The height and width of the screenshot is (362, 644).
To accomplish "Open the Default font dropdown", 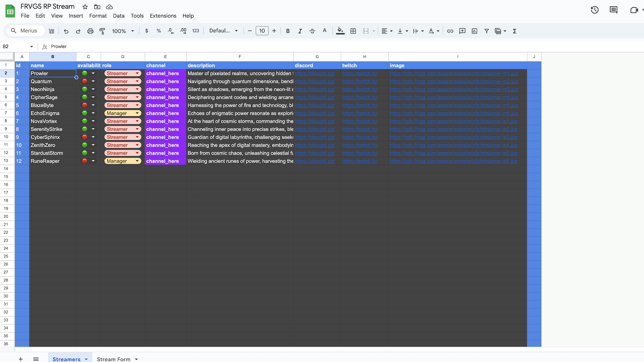I will pos(223,31).
